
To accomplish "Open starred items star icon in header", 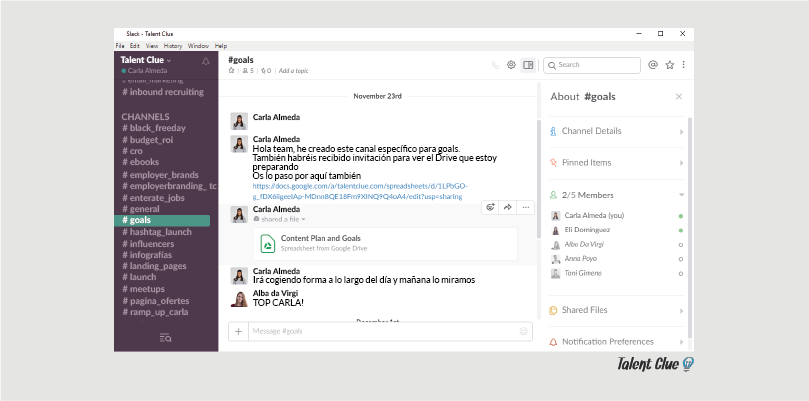I will [670, 65].
